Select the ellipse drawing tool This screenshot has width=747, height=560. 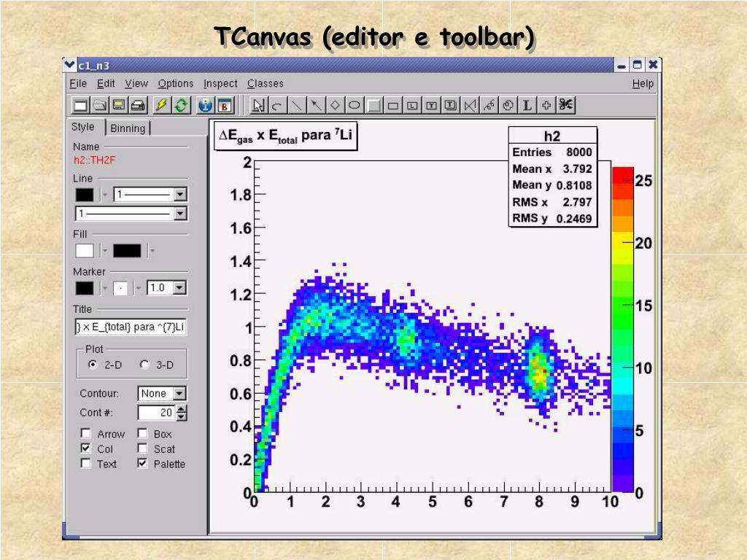tap(354, 105)
